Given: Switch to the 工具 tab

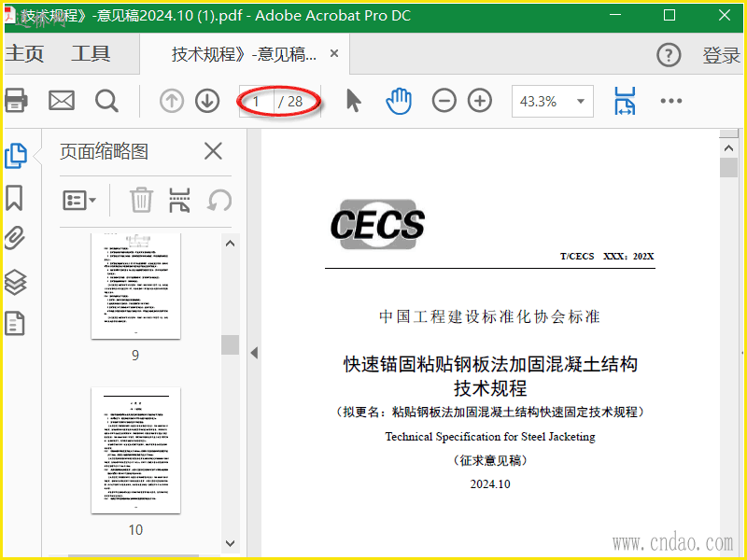Looking at the screenshot, I should [91, 53].
